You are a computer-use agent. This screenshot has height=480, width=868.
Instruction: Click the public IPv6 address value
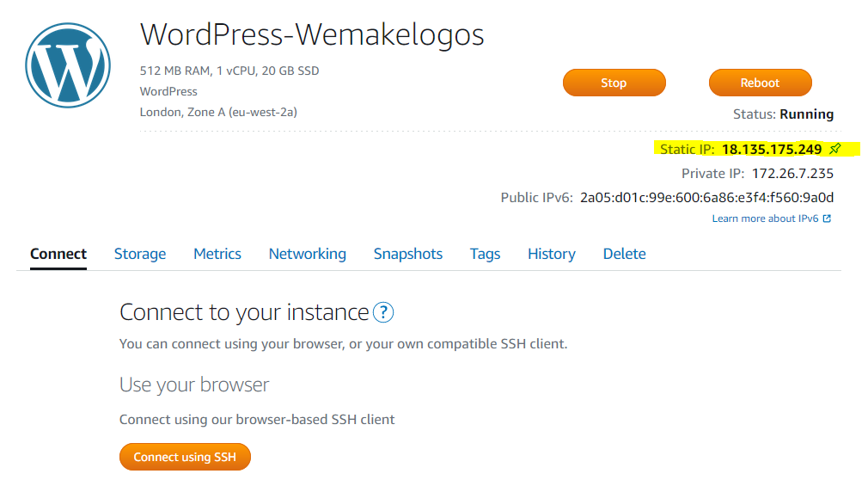tap(706, 198)
